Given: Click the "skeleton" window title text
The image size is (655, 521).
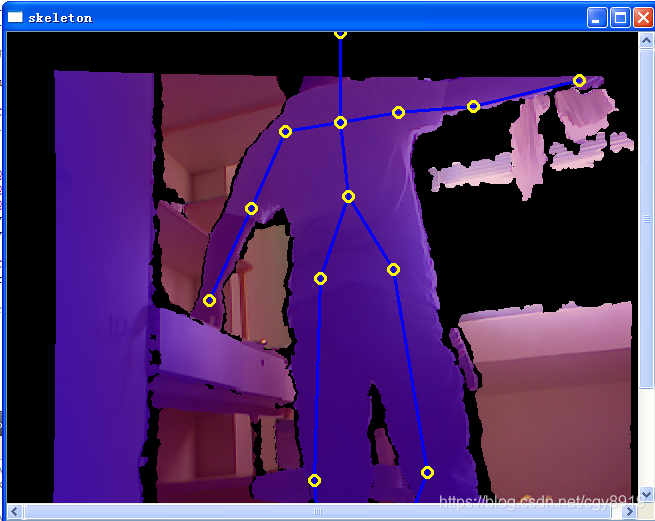Looking at the screenshot, I should [x=60, y=18].
